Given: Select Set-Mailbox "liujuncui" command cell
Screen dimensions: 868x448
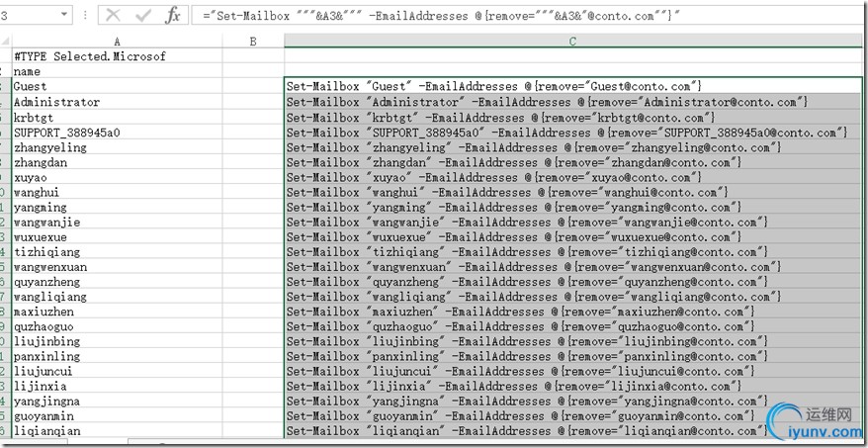Looking at the screenshot, I should click(x=573, y=371).
